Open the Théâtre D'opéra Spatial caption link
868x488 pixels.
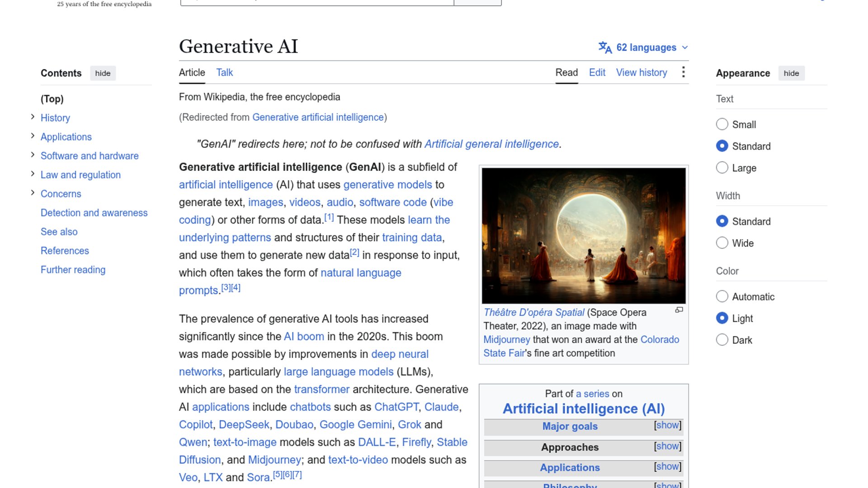click(533, 313)
